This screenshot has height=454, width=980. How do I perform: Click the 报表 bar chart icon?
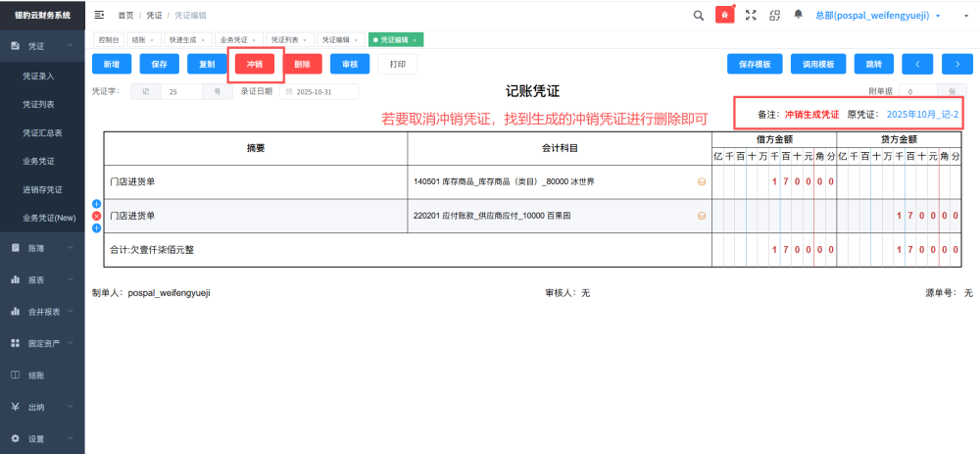tap(16, 280)
